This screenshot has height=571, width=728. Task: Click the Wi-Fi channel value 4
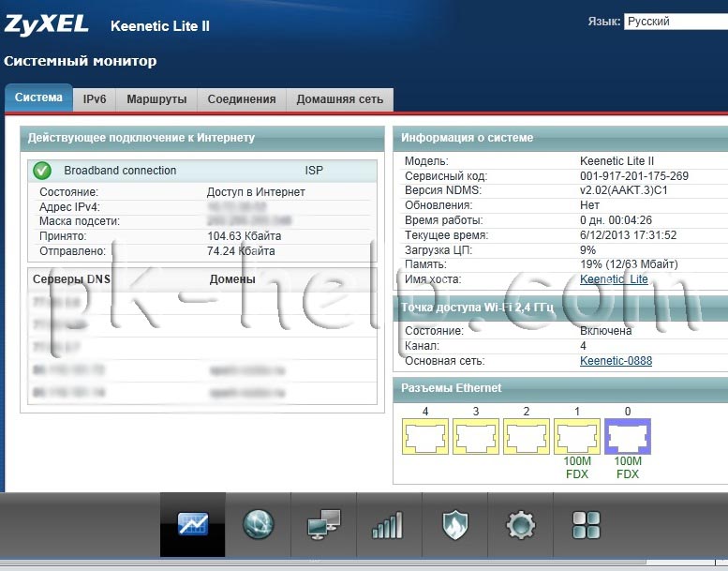(583, 346)
